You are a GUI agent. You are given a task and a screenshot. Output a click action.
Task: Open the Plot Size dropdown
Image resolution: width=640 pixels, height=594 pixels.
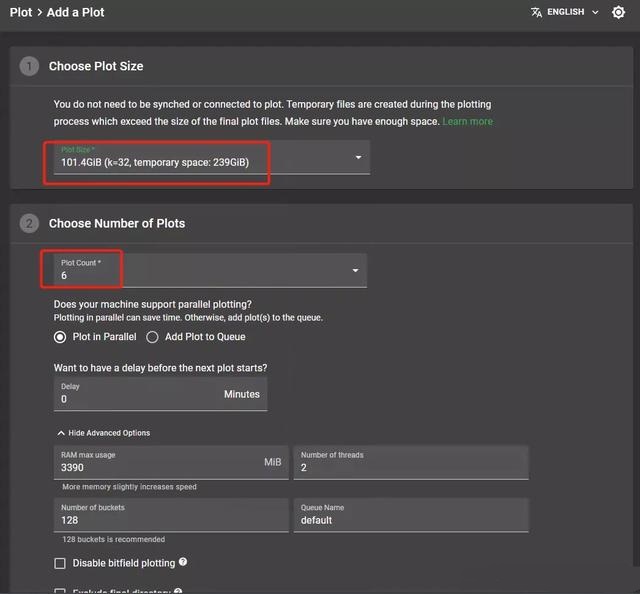pos(211,157)
